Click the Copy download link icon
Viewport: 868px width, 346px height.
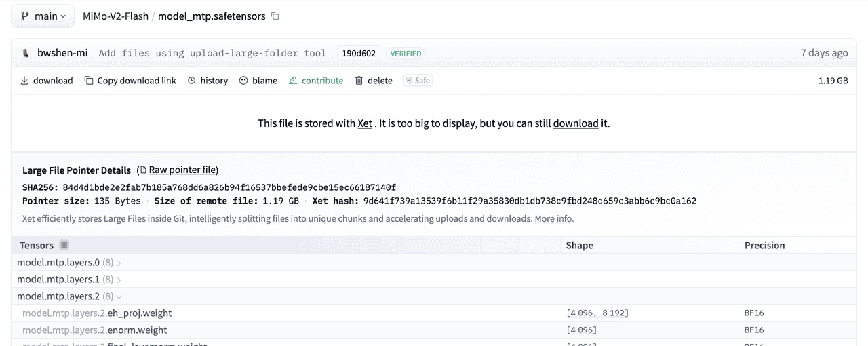89,81
